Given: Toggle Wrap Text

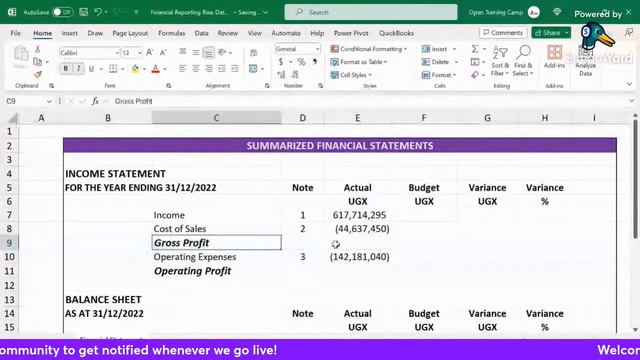Looking at the screenshot, I should (253, 53).
